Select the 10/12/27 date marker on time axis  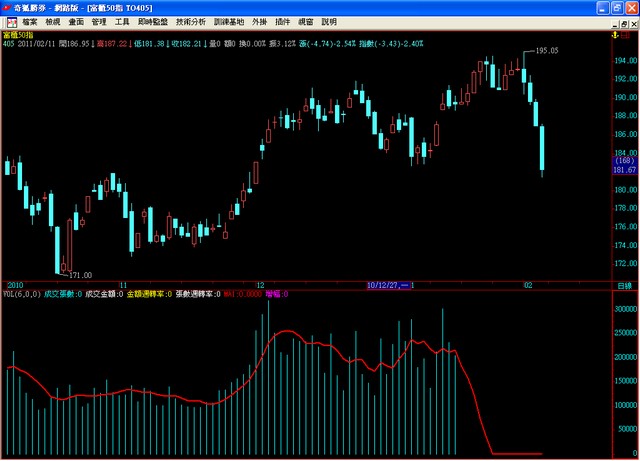(389, 285)
